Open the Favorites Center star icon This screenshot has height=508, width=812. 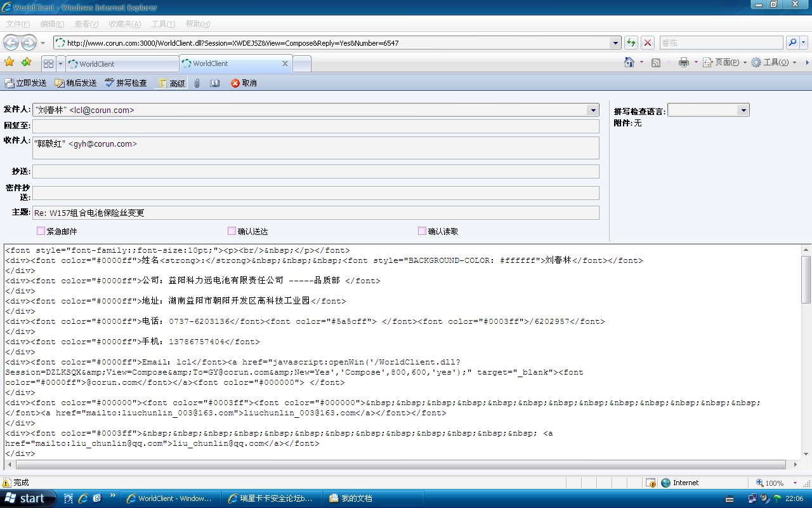[x=10, y=62]
